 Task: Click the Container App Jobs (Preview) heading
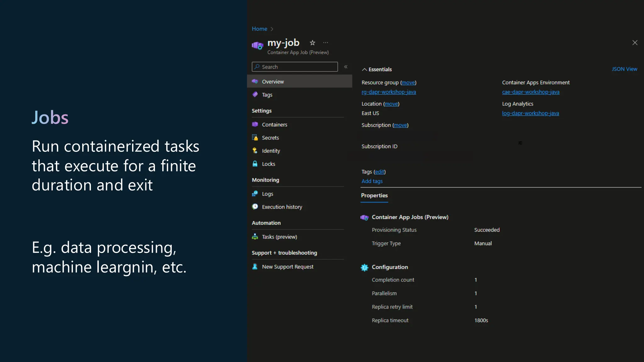[x=410, y=217]
